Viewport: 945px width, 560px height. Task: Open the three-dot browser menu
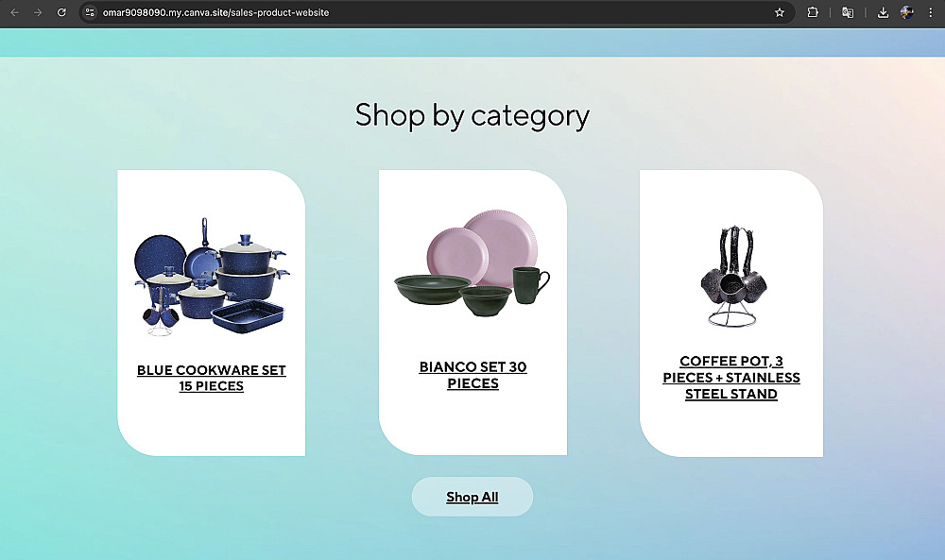point(931,12)
